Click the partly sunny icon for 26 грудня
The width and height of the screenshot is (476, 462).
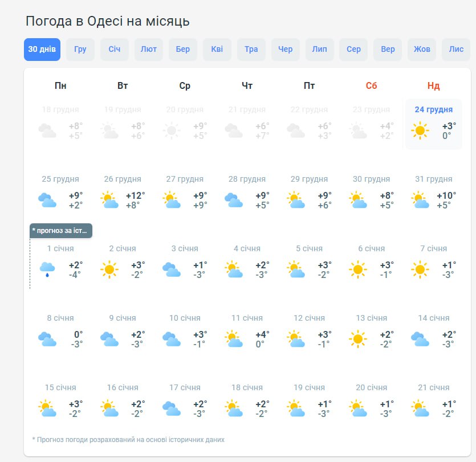[109, 201]
